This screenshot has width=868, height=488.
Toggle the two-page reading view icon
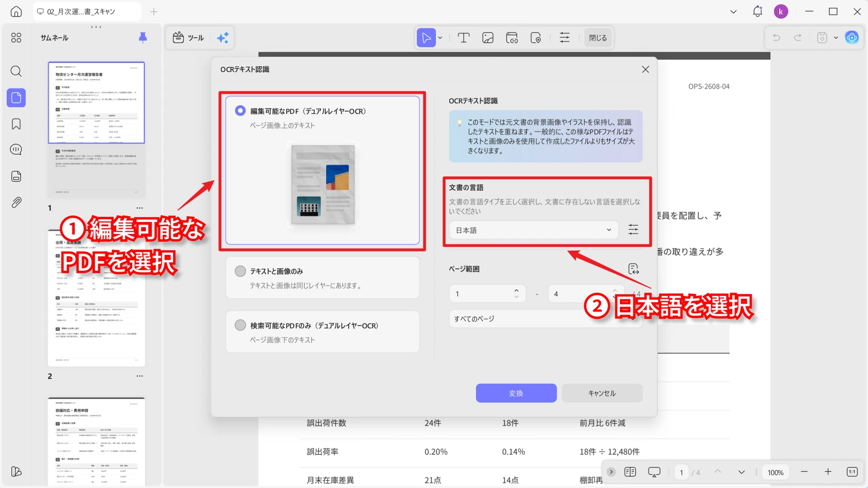[630, 472]
